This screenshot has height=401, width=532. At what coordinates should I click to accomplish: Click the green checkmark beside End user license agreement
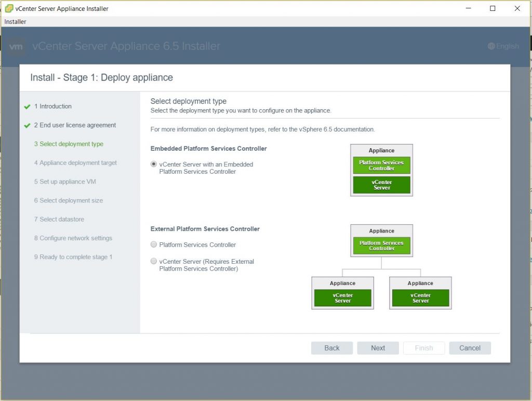pos(27,126)
